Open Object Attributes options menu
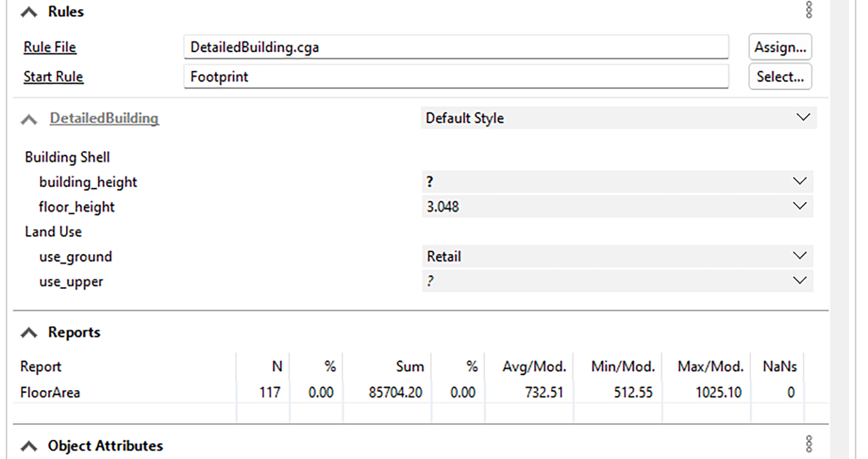Screen dimensions: 868x459 (x=808, y=444)
